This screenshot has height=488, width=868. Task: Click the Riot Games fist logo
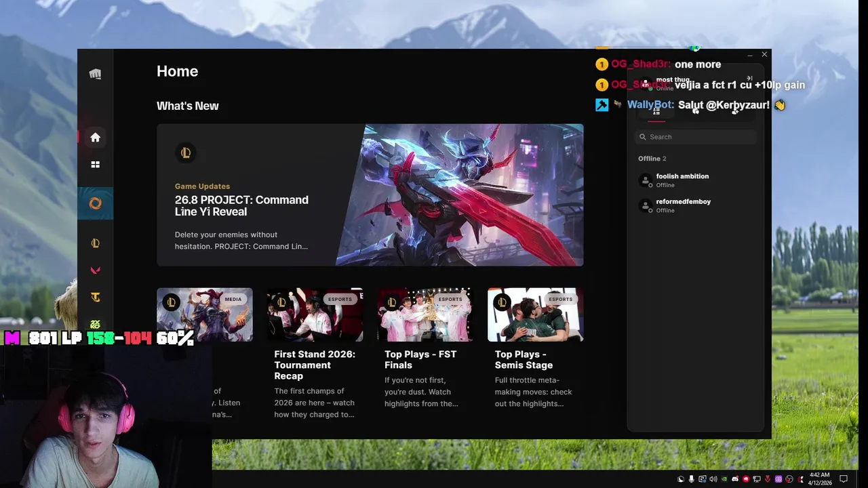pyautogui.click(x=95, y=74)
